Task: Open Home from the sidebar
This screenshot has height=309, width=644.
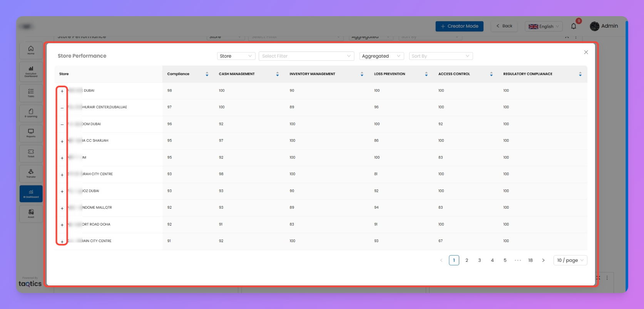Action: (x=31, y=50)
